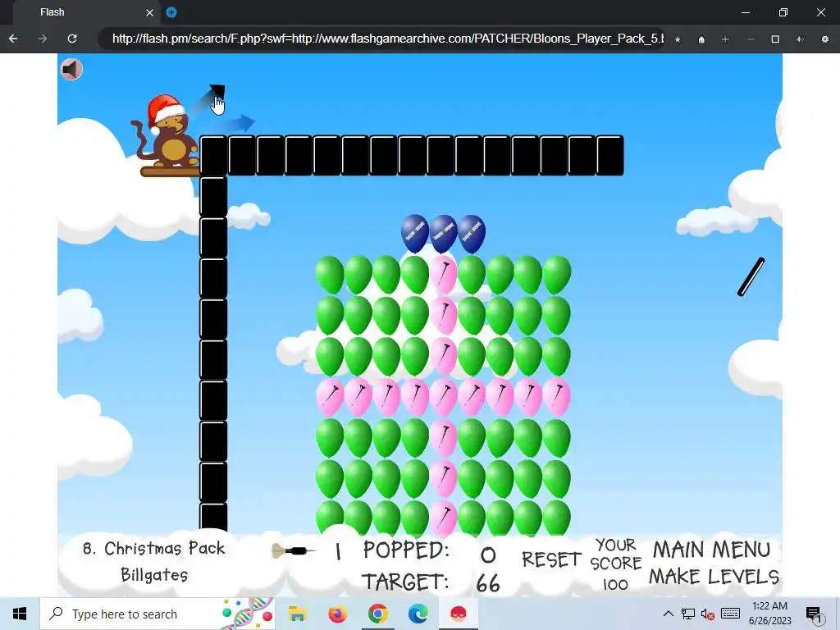This screenshot has width=840, height=630.
Task: Click the white bouncy bar at right
Action: coord(751,276)
